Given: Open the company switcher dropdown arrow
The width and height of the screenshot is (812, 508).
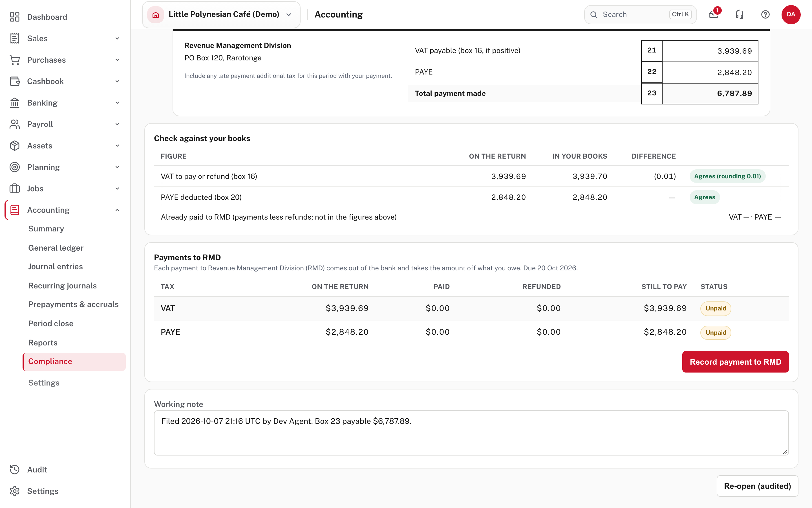Looking at the screenshot, I should [x=288, y=14].
